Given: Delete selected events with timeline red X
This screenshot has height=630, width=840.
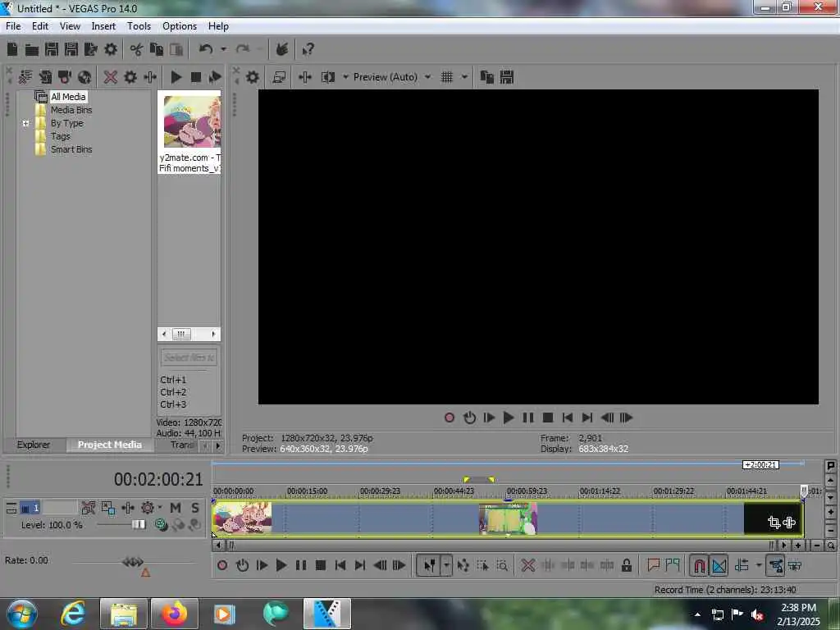Looking at the screenshot, I should pyautogui.click(x=527, y=565).
